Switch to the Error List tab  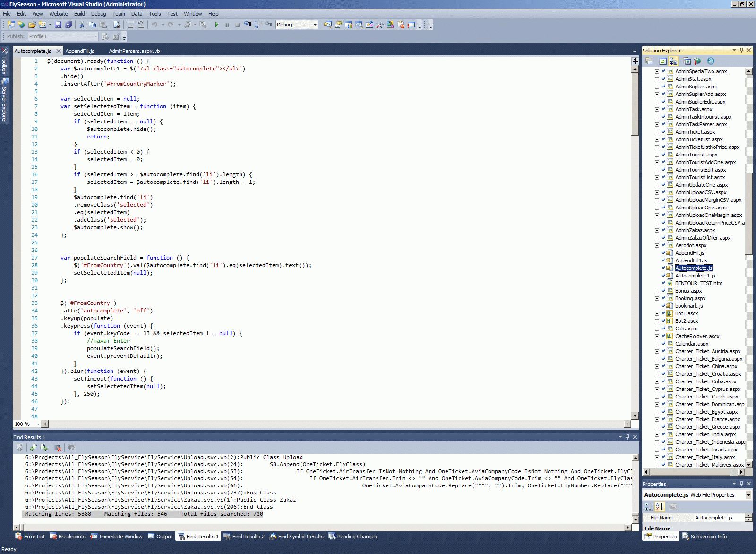30,537
